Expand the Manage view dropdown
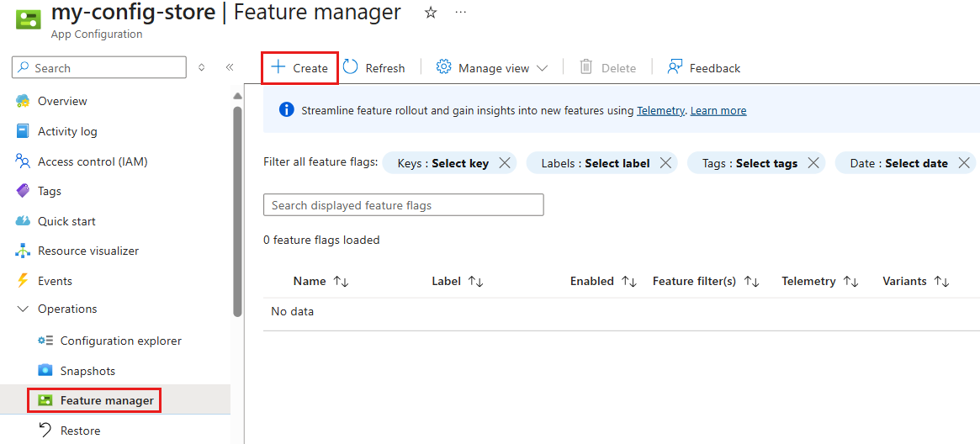This screenshot has width=980, height=444. (492, 68)
